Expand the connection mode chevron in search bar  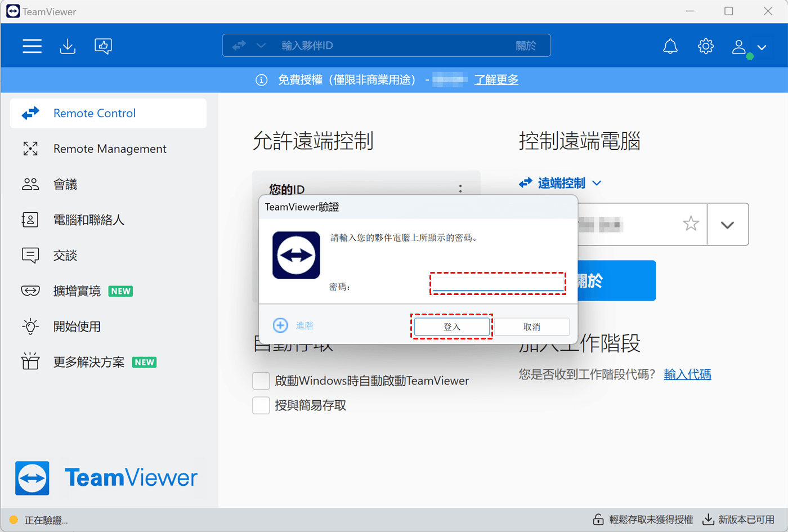click(261, 46)
